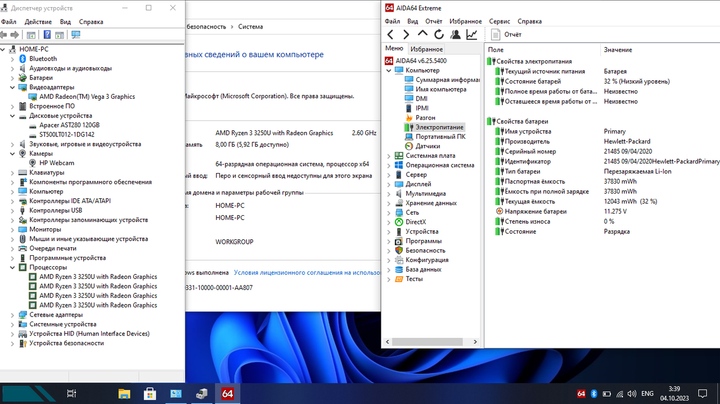Click the AIDA64 refresh icon

[x=439, y=34]
